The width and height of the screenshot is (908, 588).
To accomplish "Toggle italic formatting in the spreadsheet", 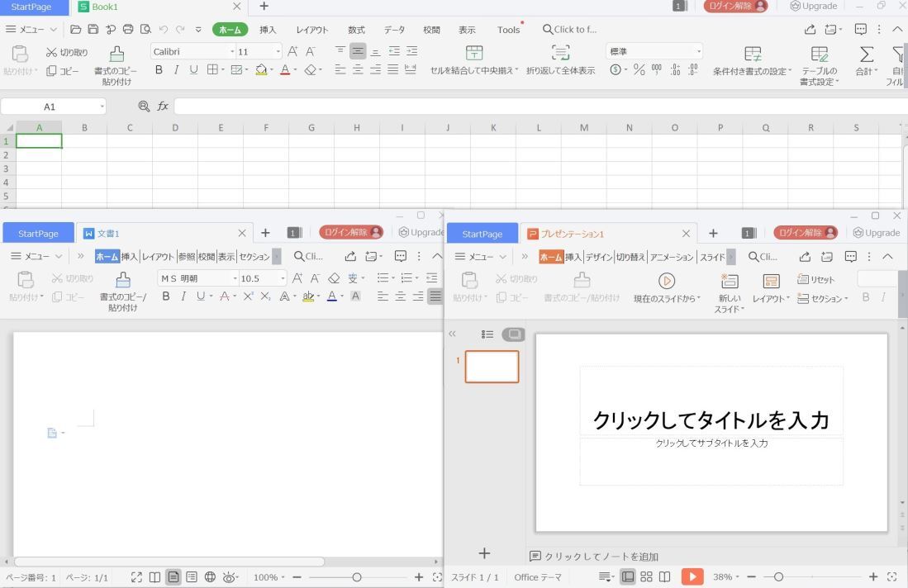I will 174,69.
